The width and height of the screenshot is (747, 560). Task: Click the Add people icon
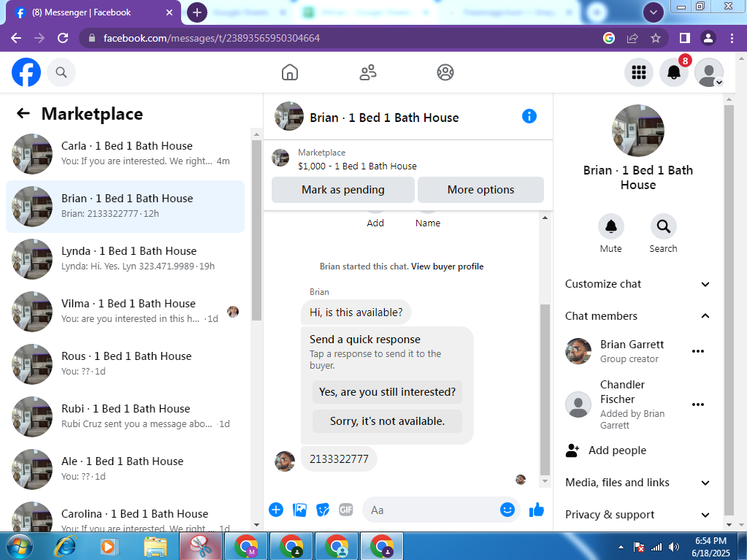pyautogui.click(x=572, y=450)
